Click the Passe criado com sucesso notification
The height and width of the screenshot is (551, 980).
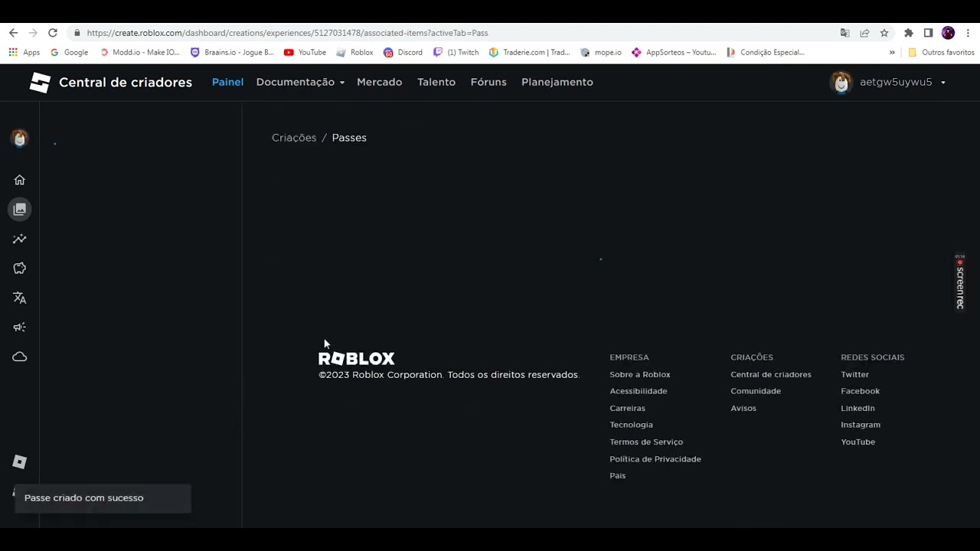pyautogui.click(x=103, y=498)
